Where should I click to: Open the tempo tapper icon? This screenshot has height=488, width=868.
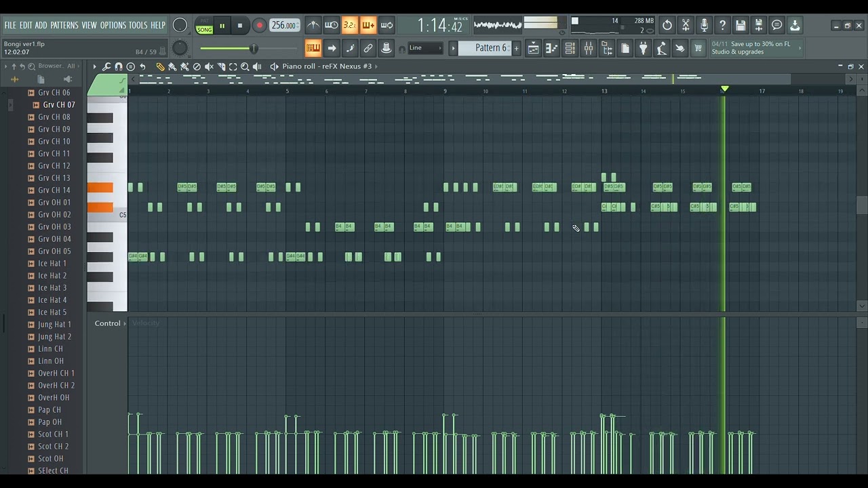point(661,47)
